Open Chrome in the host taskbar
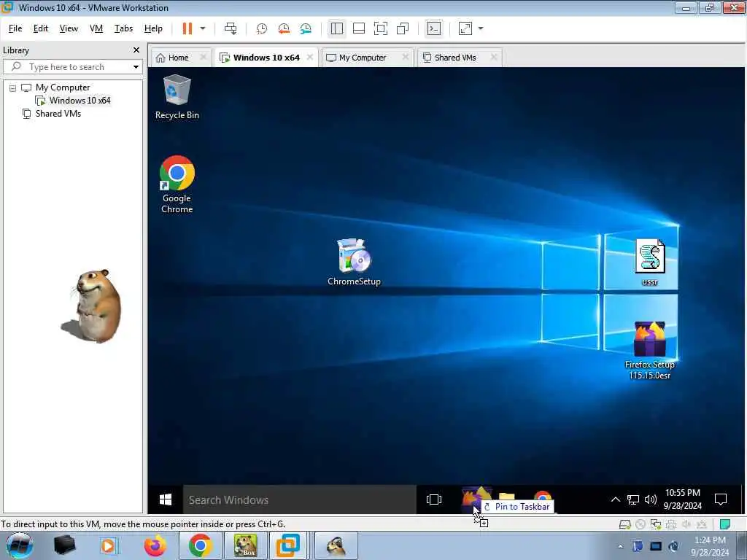The width and height of the screenshot is (747, 560). point(200,545)
